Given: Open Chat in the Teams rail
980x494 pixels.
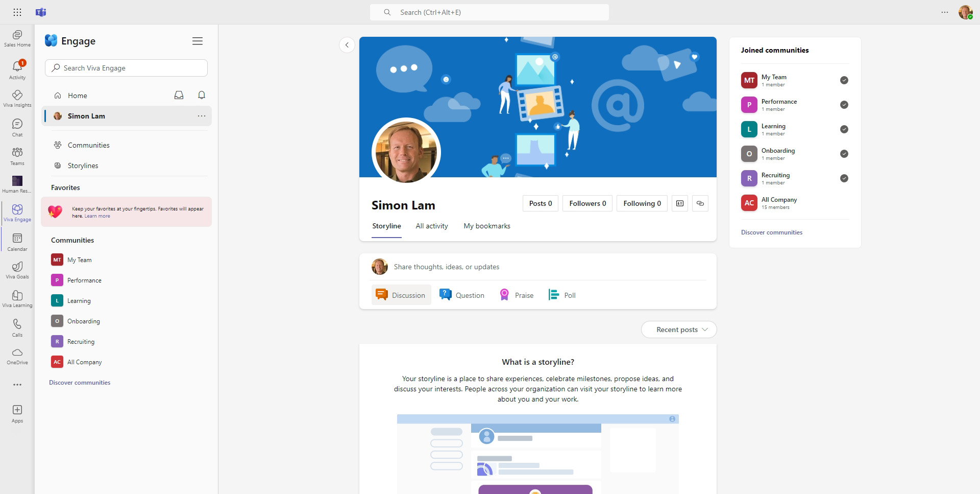Looking at the screenshot, I should pyautogui.click(x=17, y=128).
